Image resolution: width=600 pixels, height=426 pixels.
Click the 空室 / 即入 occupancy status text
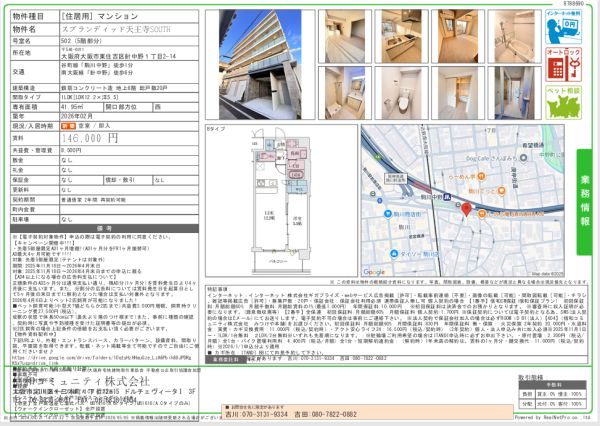click(95, 126)
